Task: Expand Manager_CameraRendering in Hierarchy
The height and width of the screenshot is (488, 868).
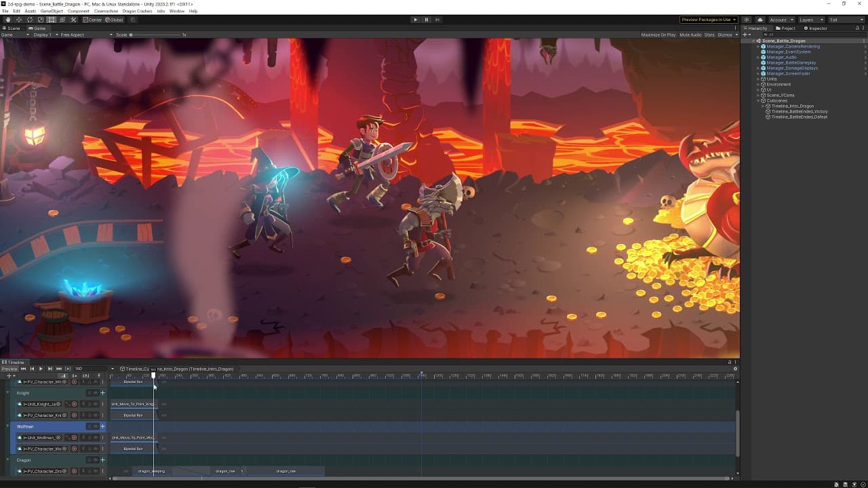Action: pyautogui.click(x=758, y=46)
